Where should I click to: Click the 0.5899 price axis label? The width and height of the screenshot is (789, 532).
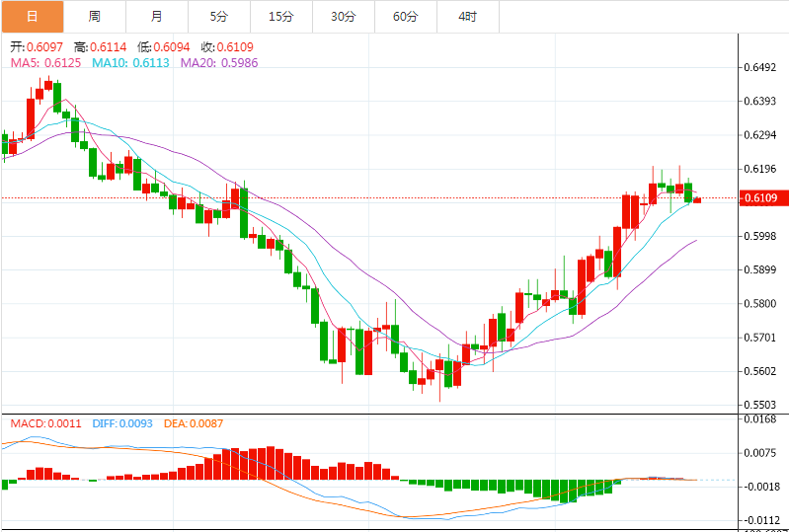pos(759,270)
